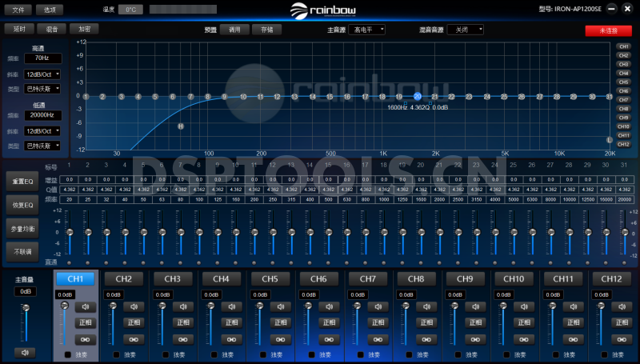Viewport: 640px width, 364px height.
Task: Mute the master volume speaker icon
Action: [25, 353]
